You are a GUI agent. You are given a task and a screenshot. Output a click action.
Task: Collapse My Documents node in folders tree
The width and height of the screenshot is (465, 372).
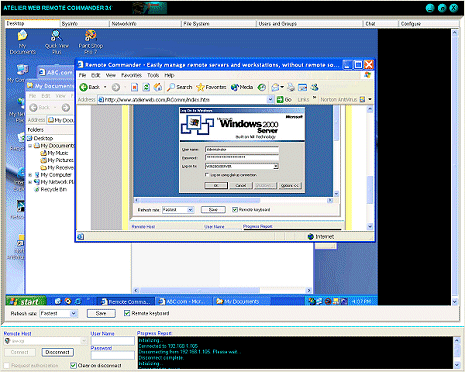(30, 146)
